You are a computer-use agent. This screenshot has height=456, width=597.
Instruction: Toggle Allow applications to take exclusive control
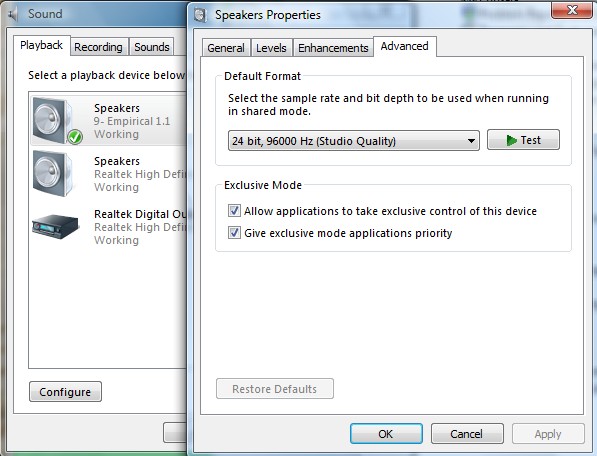click(x=234, y=210)
